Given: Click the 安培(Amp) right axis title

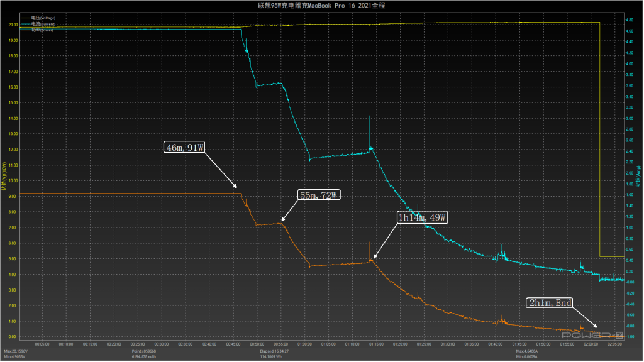Looking at the screenshot, I should (638, 177).
